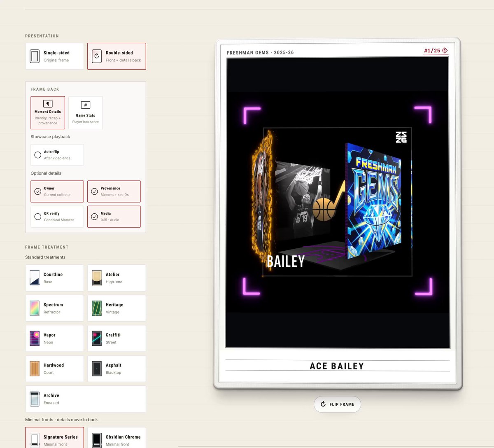494x448 pixels.
Task: Click the Showcase playback label
Action: [50, 137]
